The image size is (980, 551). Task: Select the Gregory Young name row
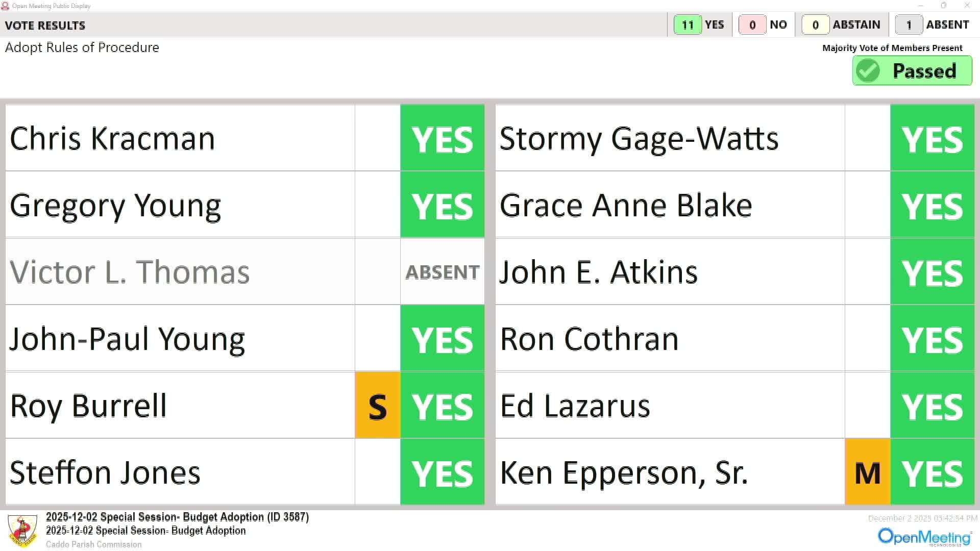(x=180, y=205)
